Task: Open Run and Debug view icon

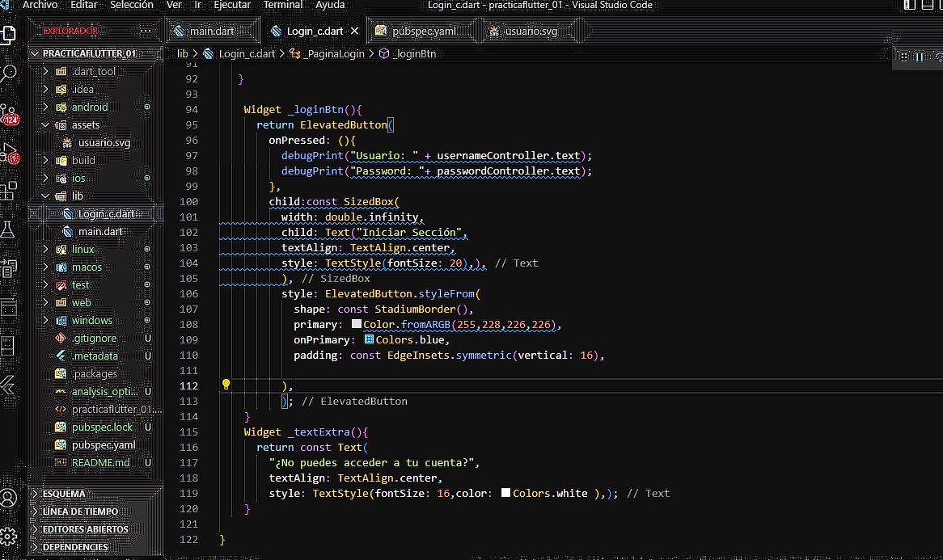Action: pyautogui.click(x=9, y=154)
